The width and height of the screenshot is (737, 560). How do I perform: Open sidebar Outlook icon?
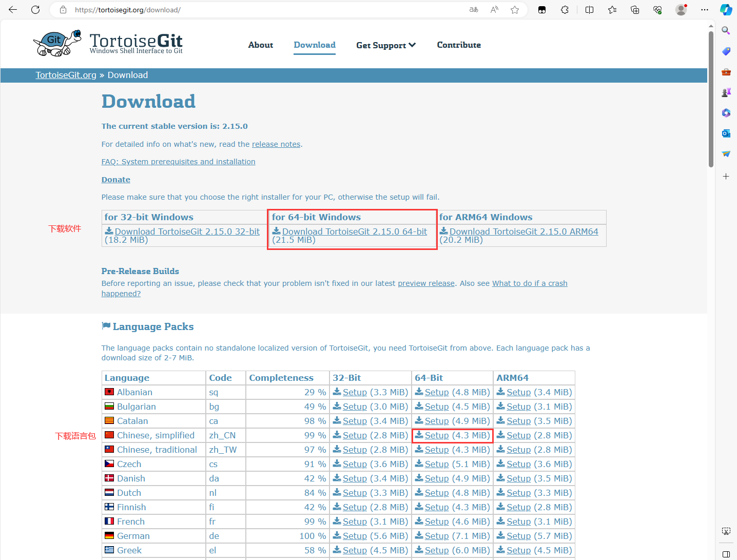pyautogui.click(x=726, y=133)
